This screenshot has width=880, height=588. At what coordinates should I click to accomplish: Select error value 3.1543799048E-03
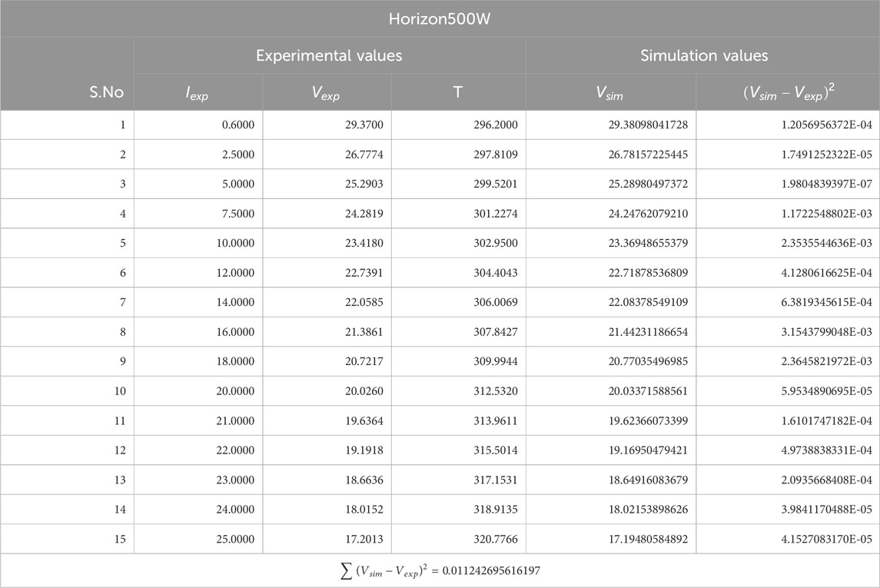click(x=827, y=331)
